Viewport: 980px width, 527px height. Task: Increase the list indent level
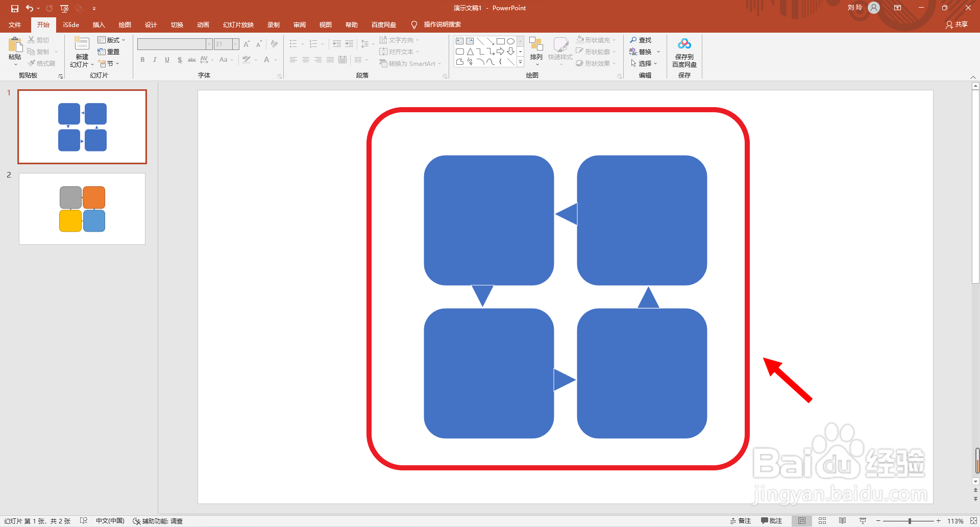click(x=349, y=44)
